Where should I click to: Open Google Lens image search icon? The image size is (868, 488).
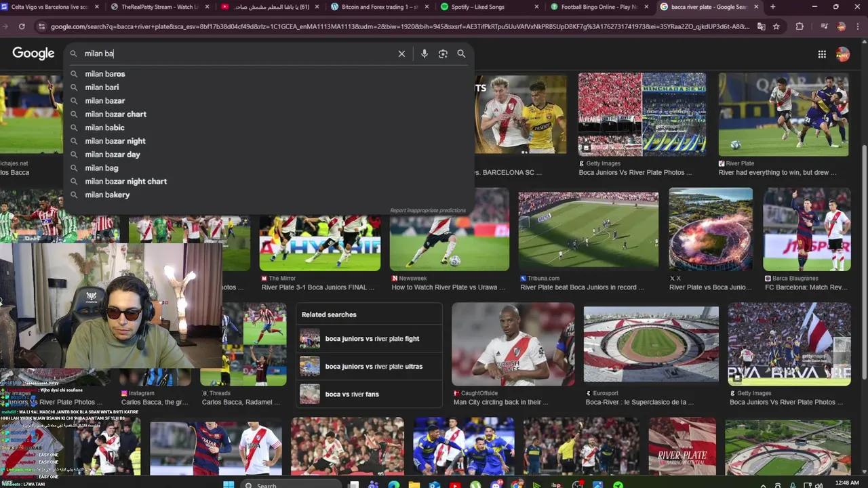[443, 54]
